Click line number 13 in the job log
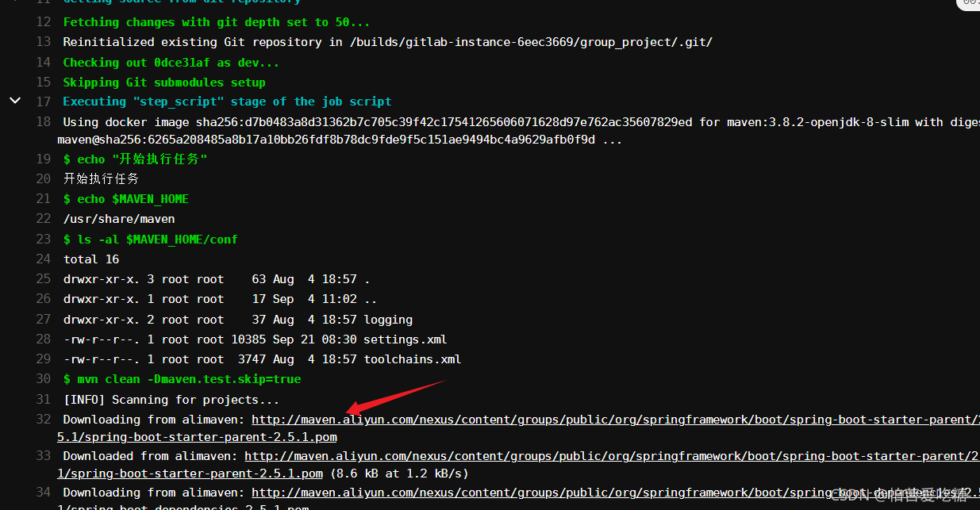Image resolution: width=980 pixels, height=510 pixels. click(x=44, y=42)
